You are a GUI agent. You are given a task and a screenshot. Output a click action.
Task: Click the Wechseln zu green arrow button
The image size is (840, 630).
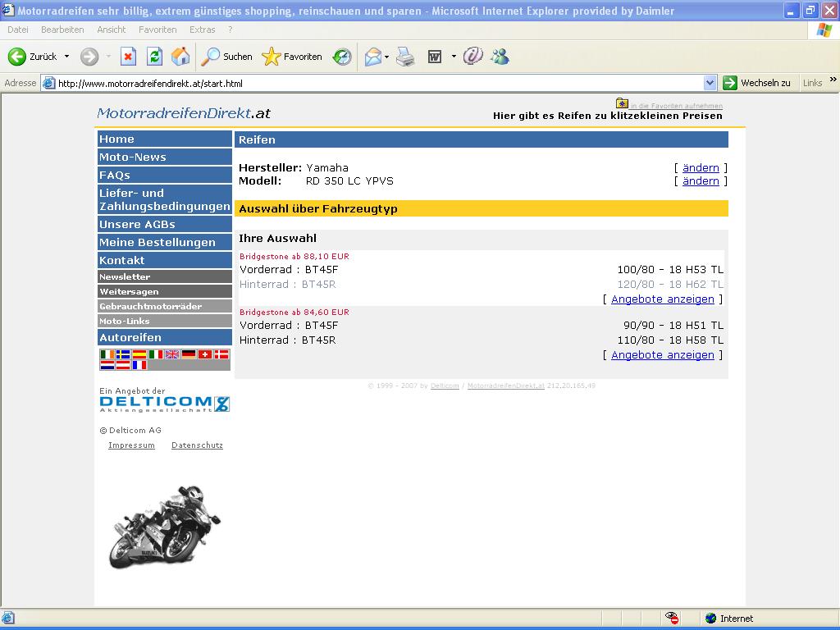point(756,83)
